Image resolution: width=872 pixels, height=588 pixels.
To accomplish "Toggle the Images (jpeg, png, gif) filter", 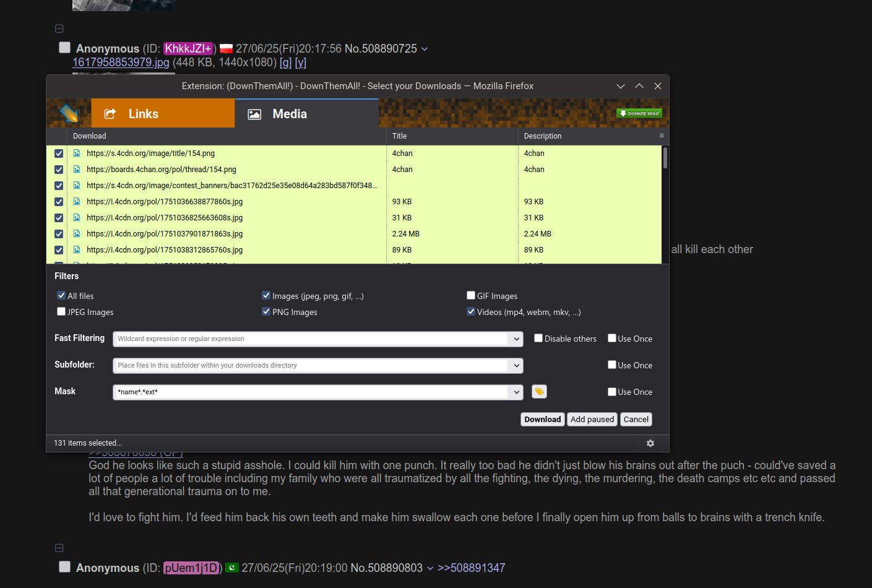I will click(x=266, y=295).
